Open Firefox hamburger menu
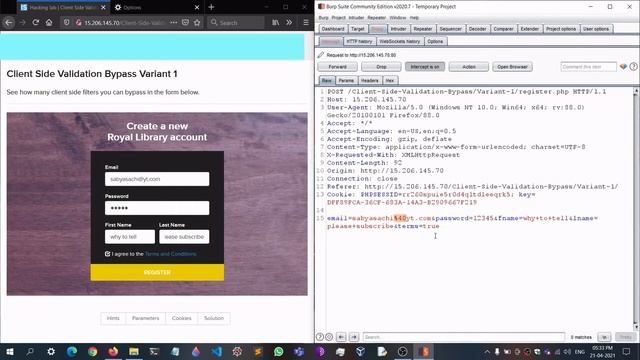The height and width of the screenshot is (360, 640). (x=306, y=23)
